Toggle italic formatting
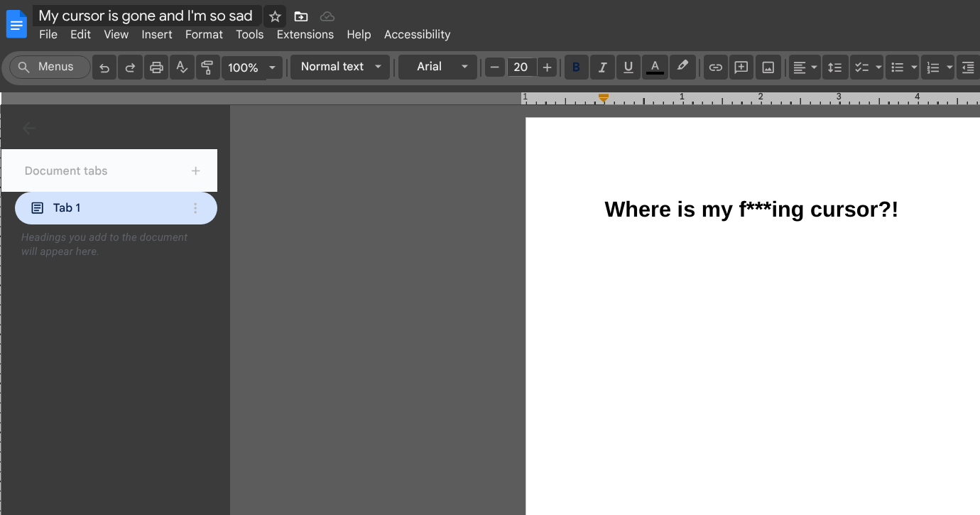Screen dimensions: 980x515 click(602, 67)
